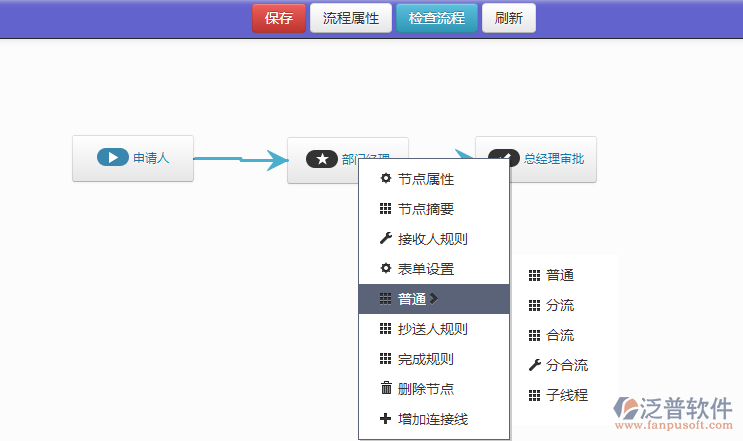This screenshot has height=441, width=743.
Task: Click the red 保存 save button
Action: 279,18
